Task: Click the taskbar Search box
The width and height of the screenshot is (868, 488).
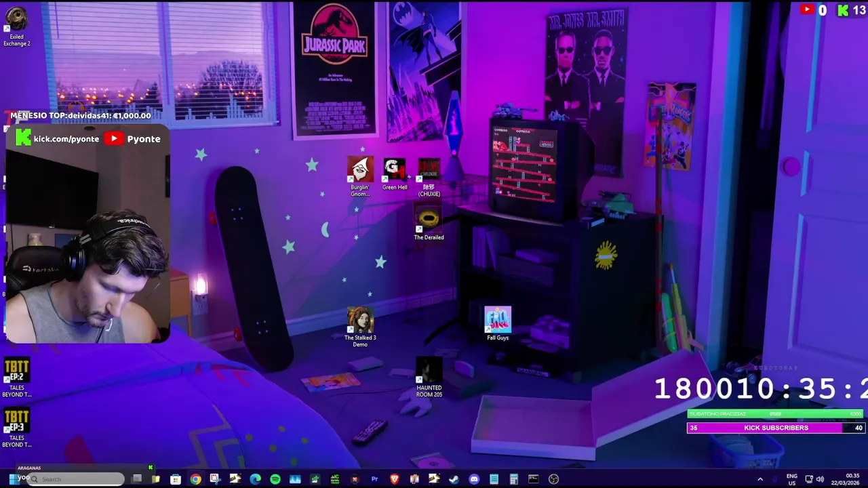Action: (77, 479)
